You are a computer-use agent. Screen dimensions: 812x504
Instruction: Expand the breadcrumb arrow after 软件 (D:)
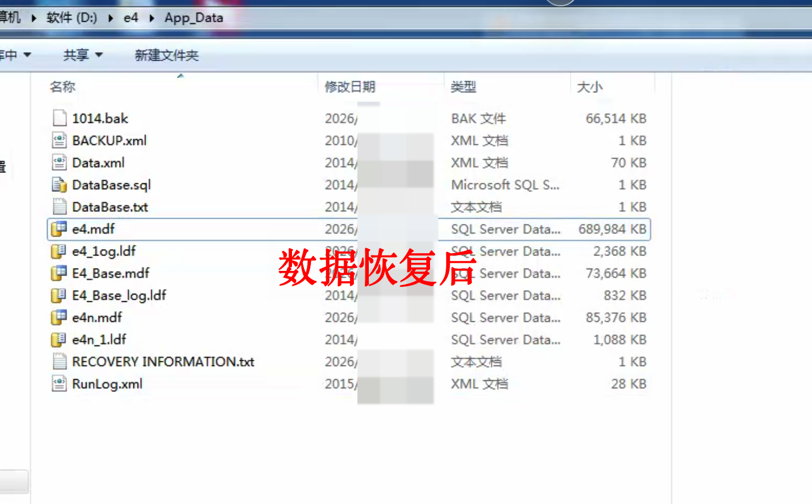(x=111, y=18)
